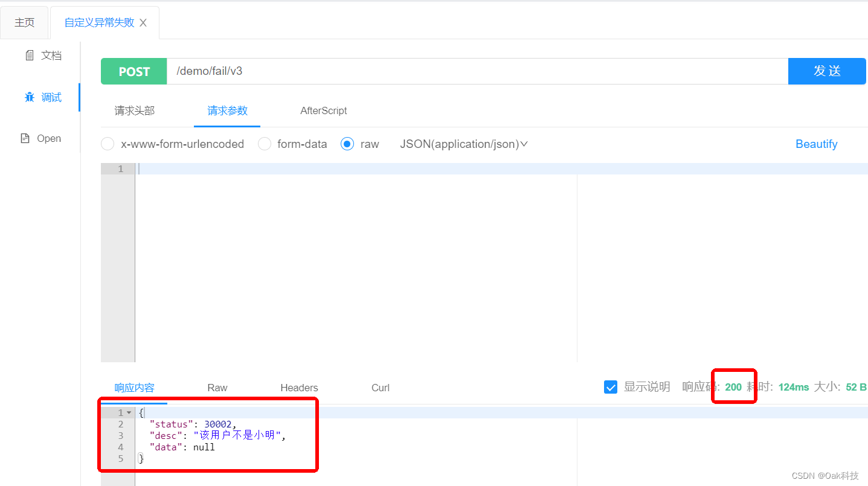Viewport: 868px width, 486px height.
Task: Open the 主页 tab
Action: 25,22
